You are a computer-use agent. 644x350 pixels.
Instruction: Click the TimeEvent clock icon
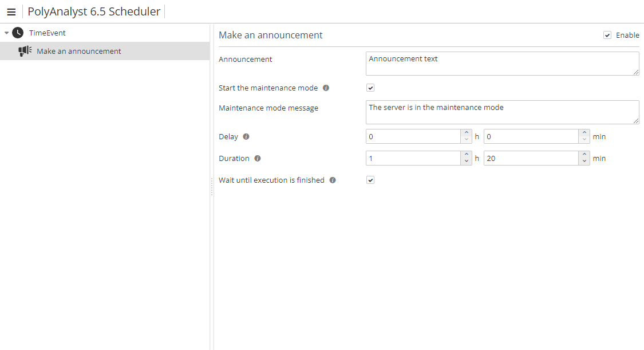click(18, 33)
